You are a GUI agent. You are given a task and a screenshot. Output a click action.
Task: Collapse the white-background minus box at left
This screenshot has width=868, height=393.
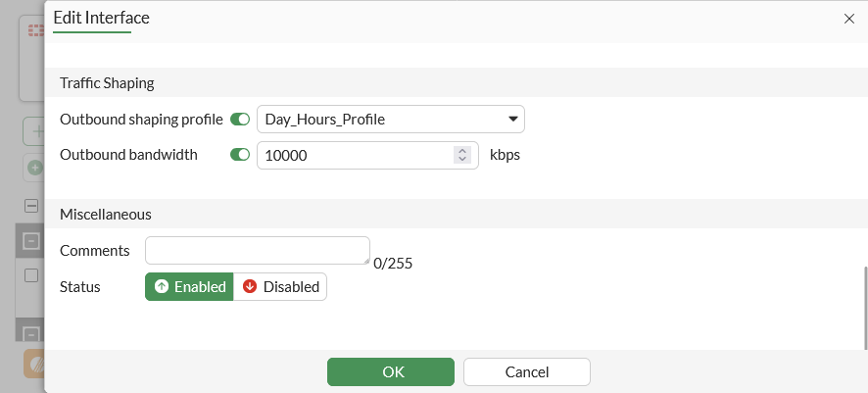pyautogui.click(x=31, y=207)
